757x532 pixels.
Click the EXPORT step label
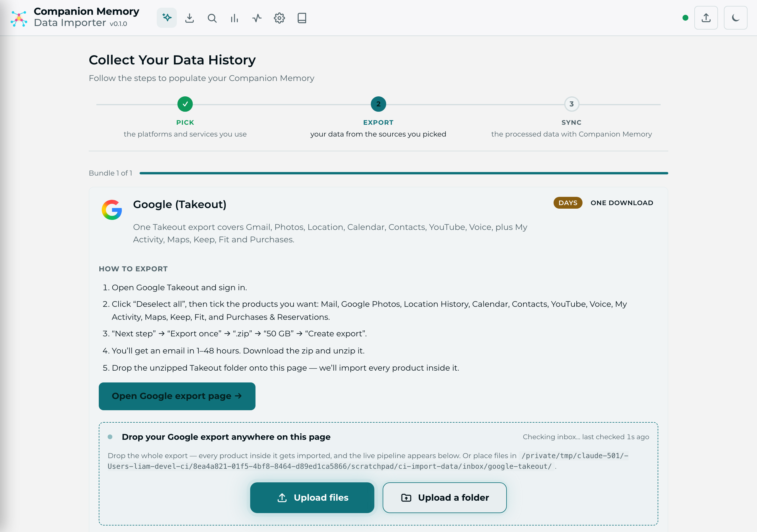(x=378, y=122)
